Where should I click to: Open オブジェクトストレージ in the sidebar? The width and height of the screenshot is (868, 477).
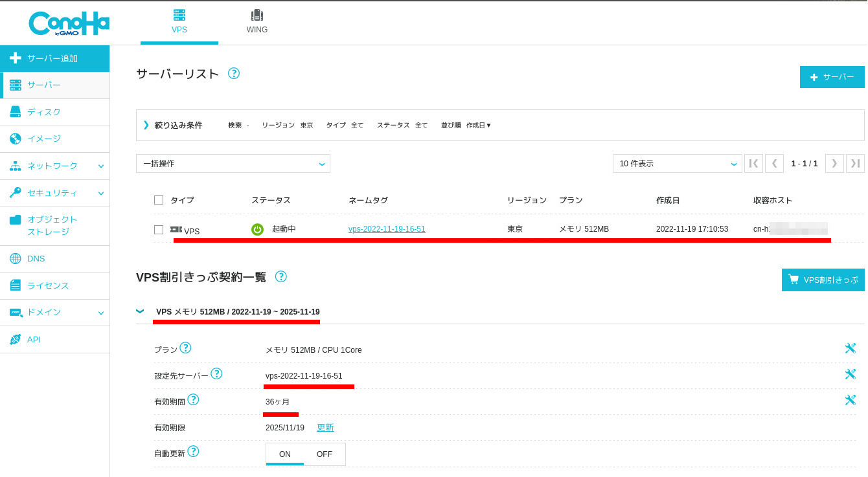55,225
